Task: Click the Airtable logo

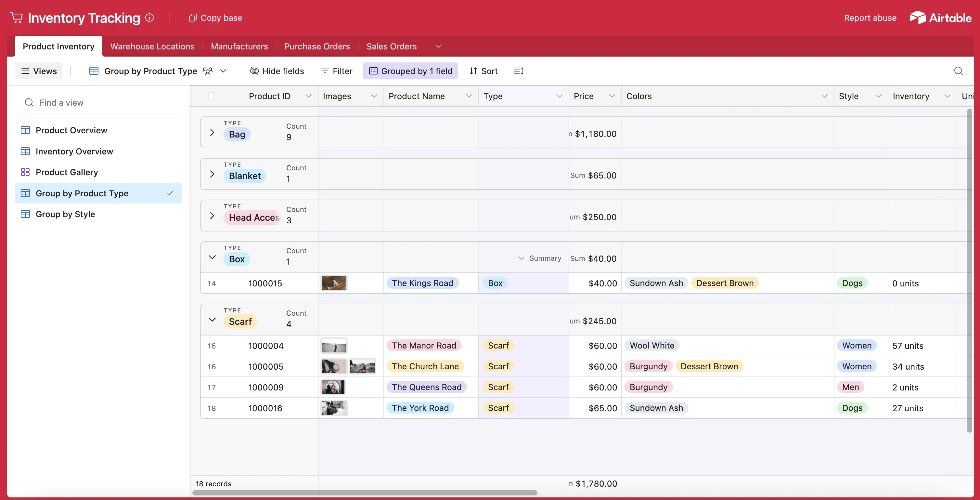Action: pyautogui.click(x=940, y=18)
